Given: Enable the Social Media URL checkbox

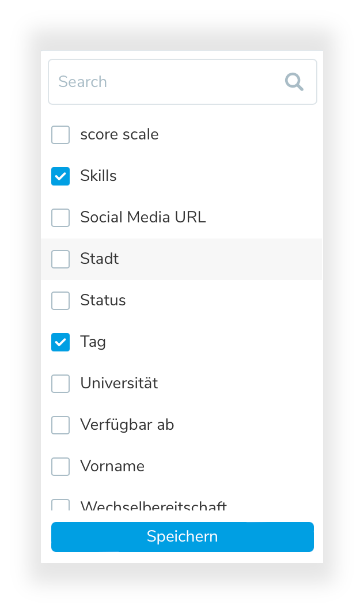Looking at the screenshot, I should [60, 218].
